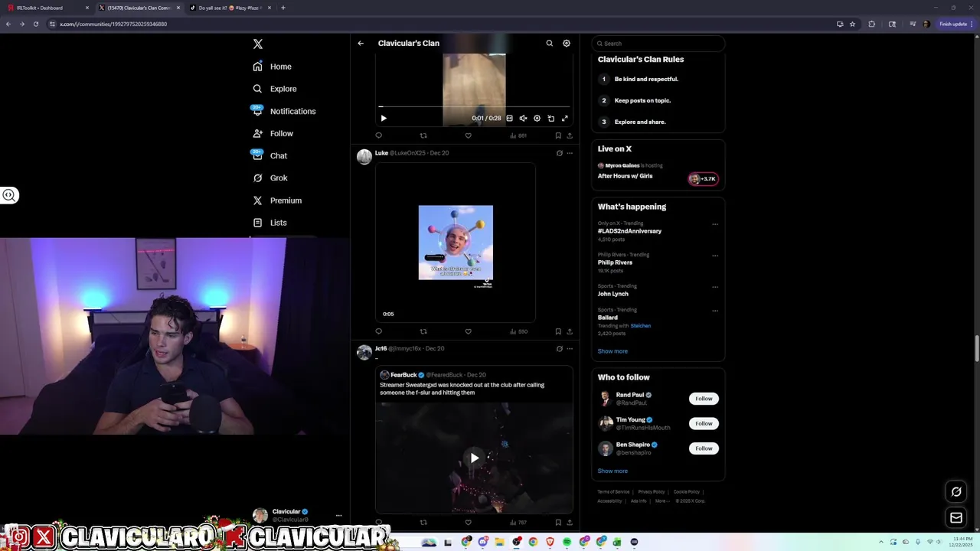Bookmark the post with 861 views
Screen dimensions: 980x551
(x=558, y=135)
